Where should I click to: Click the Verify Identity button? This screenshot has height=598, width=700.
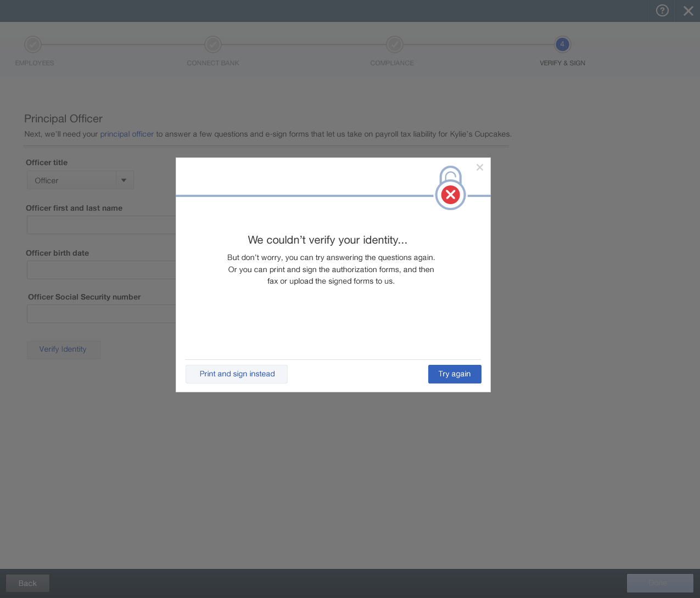[x=64, y=349]
